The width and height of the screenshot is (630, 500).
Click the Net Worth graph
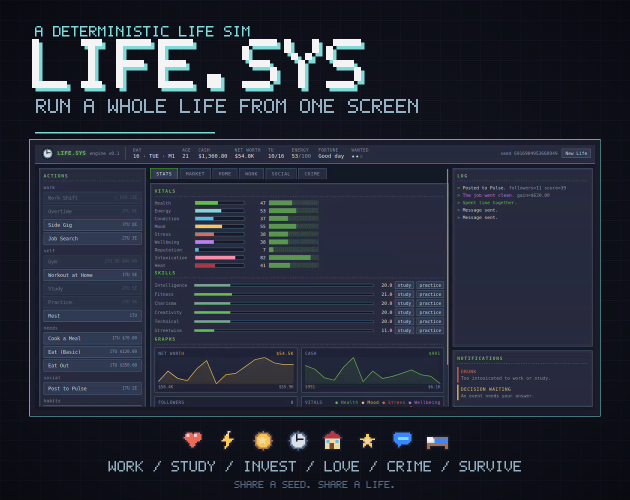[226, 370]
